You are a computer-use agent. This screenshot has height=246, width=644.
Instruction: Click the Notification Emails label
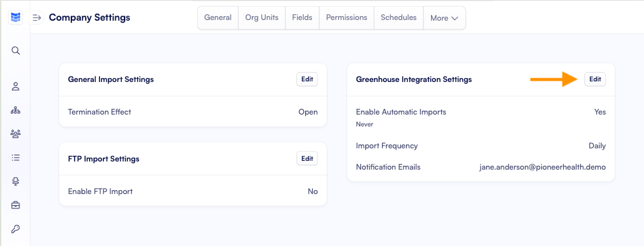(388, 167)
